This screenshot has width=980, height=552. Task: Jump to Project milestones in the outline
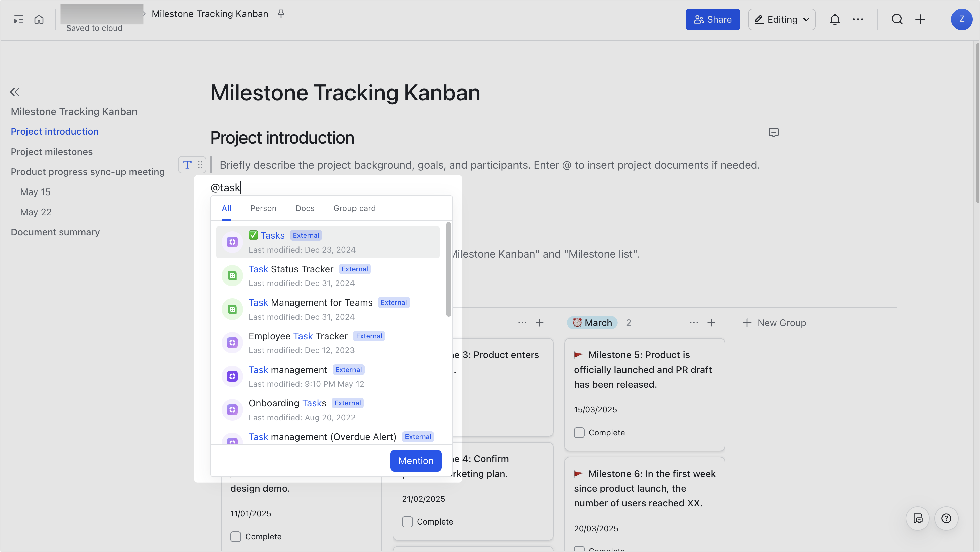(x=52, y=151)
